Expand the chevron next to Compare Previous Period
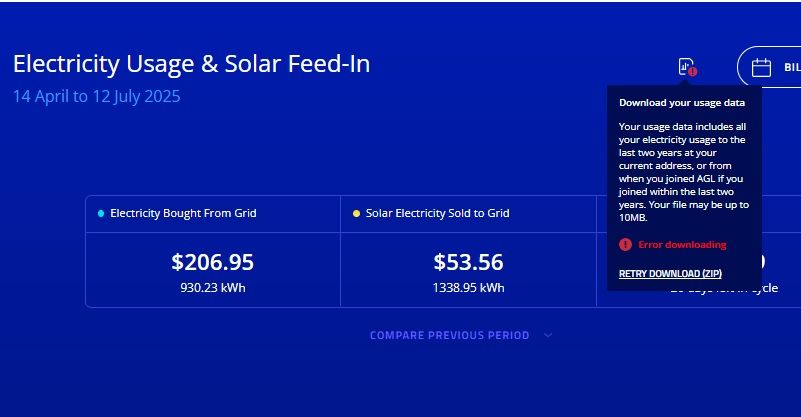Image resolution: width=801 pixels, height=417 pixels. pyautogui.click(x=548, y=335)
